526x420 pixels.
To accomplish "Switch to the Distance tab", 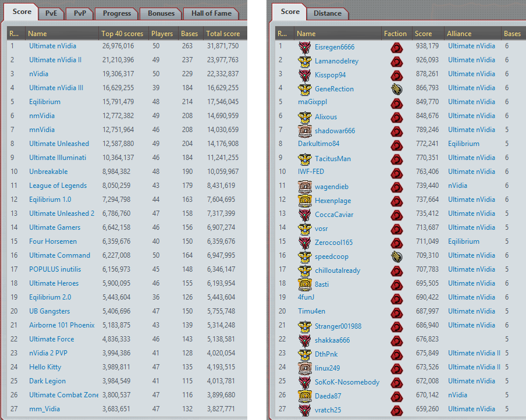I will 328,13.
